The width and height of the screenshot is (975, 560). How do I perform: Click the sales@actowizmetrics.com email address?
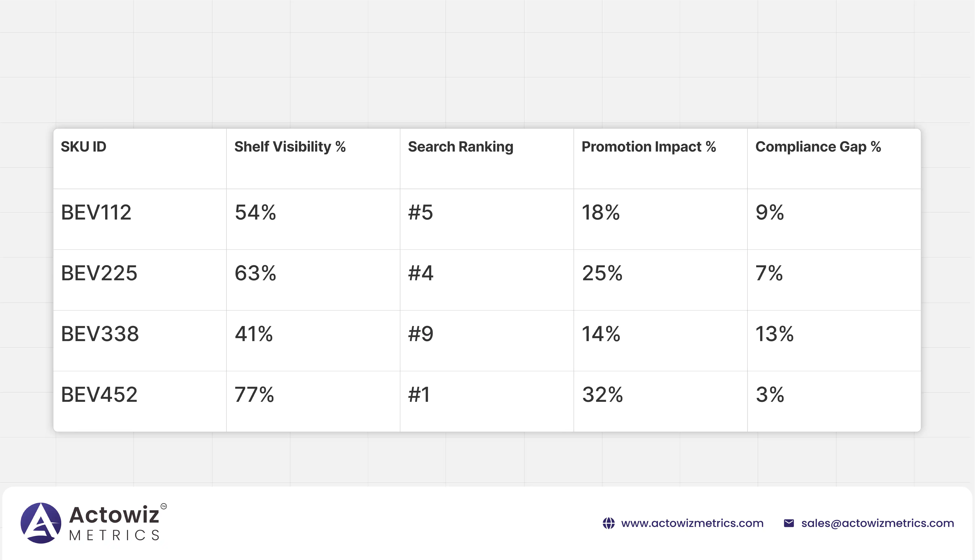pos(877,523)
